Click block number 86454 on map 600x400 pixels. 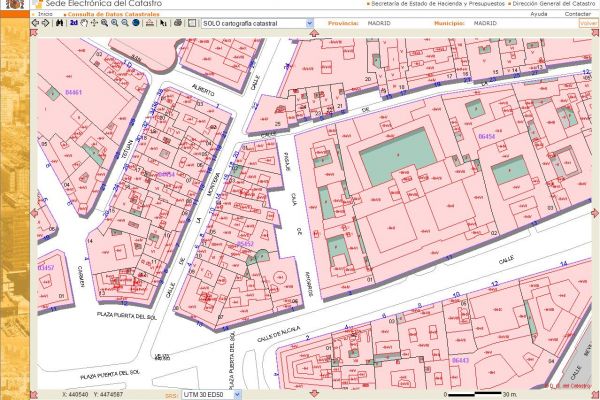point(487,136)
